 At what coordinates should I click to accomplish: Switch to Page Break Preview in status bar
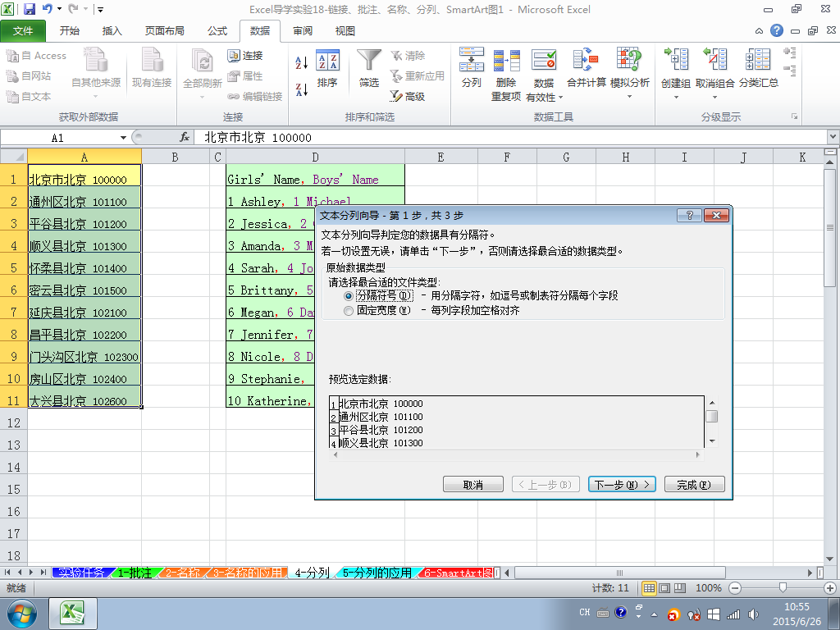[680, 588]
